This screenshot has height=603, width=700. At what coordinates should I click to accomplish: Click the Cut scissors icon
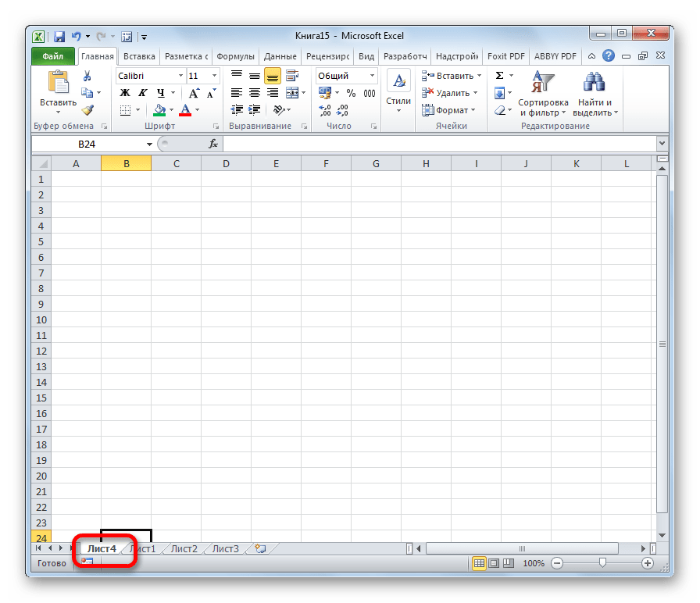87,76
